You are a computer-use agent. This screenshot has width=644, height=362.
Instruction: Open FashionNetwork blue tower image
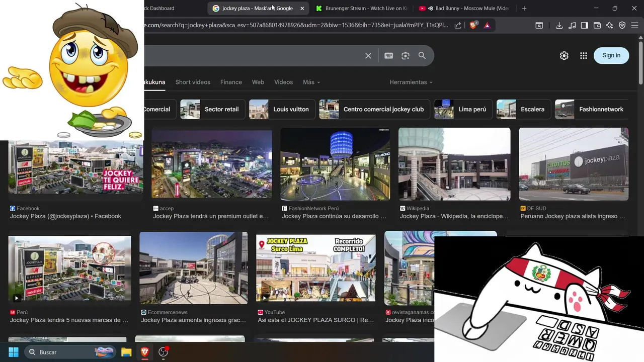pyautogui.click(x=335, y=164)
